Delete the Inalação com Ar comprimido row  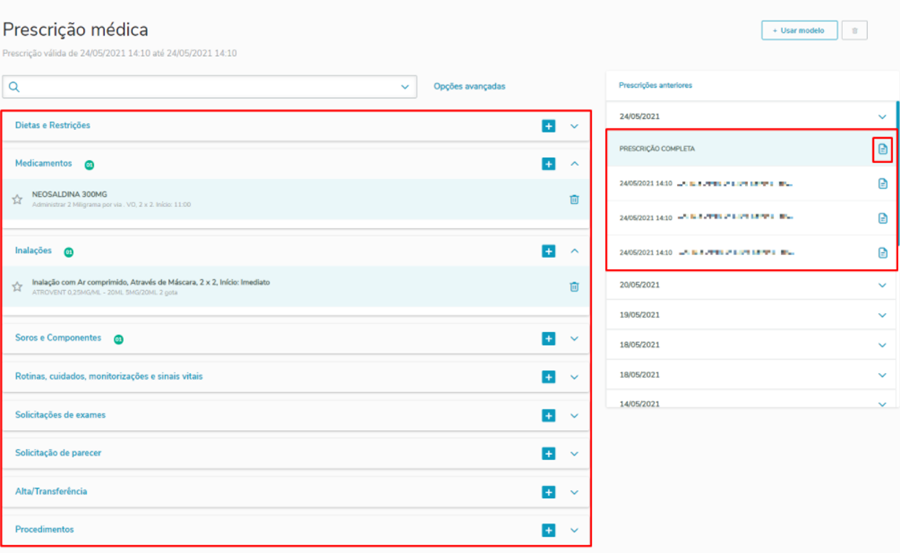click(574, 287)
